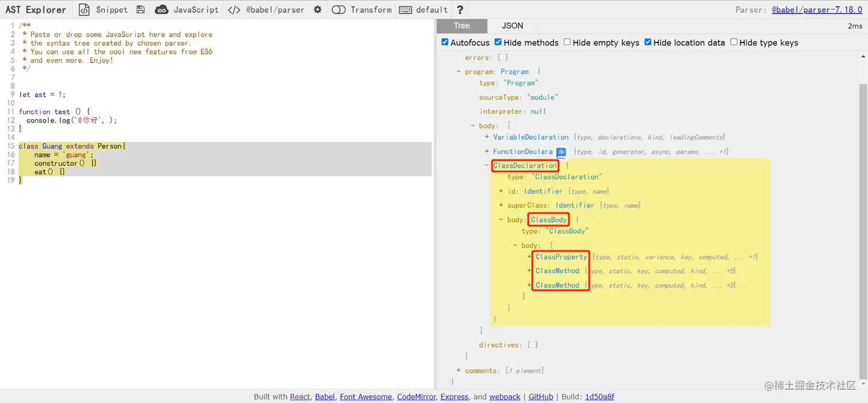Open parser settings gear icon
This screenshot has height=403, width=868.
[x=318, y=10]
